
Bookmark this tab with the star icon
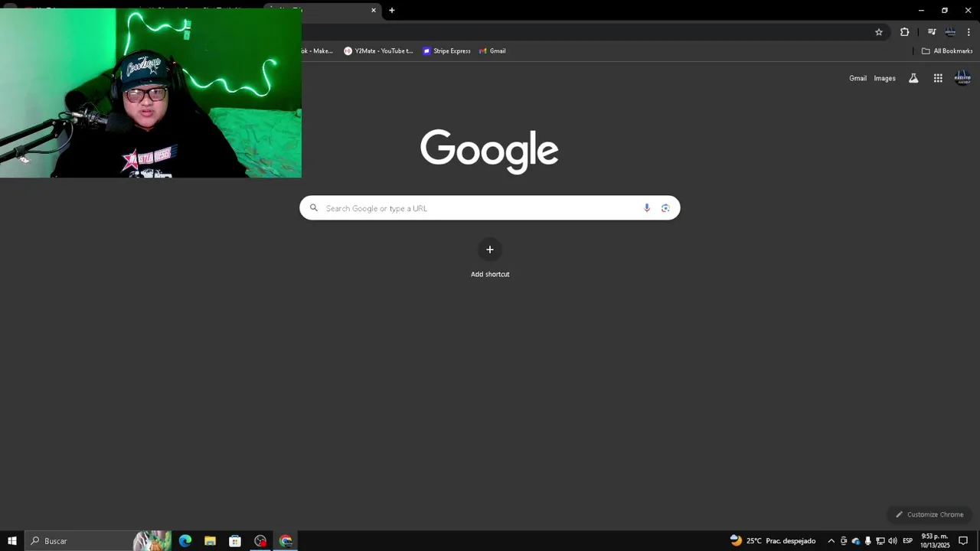pos(879,32)
